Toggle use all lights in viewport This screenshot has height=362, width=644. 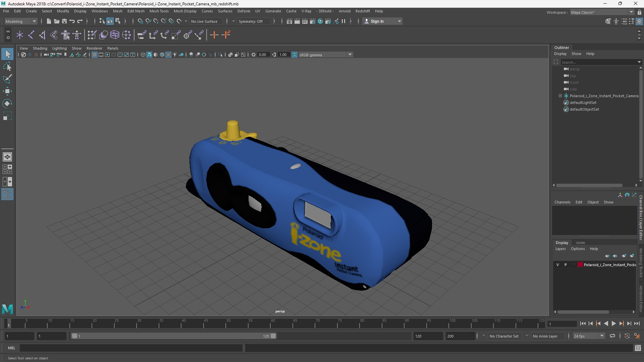[175, 55]
